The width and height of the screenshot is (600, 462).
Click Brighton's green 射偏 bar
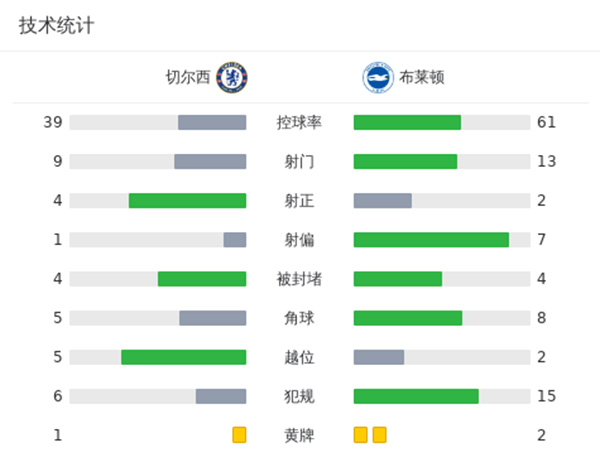(x=431, y=240)
